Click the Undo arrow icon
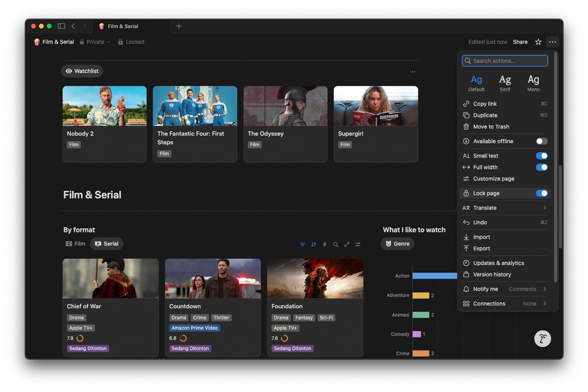This screenshot has height=392, width=588. pyautogui.click(x=466, y=223)
